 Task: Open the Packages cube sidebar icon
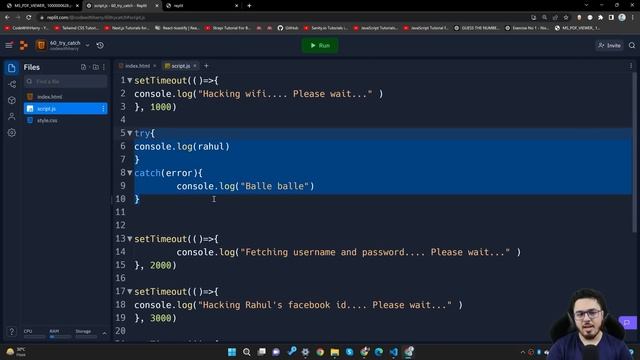[11, 100]
